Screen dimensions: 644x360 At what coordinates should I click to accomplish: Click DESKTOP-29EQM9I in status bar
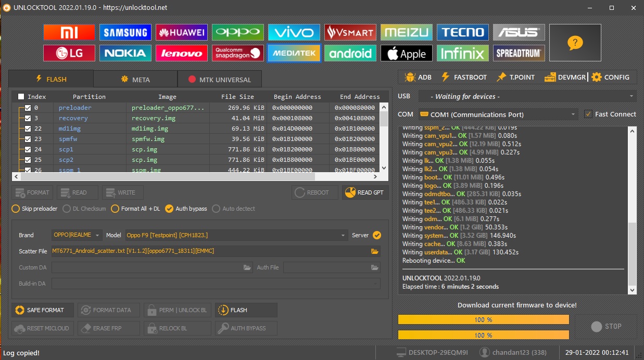pyautogui.click(x=433, y=353)
